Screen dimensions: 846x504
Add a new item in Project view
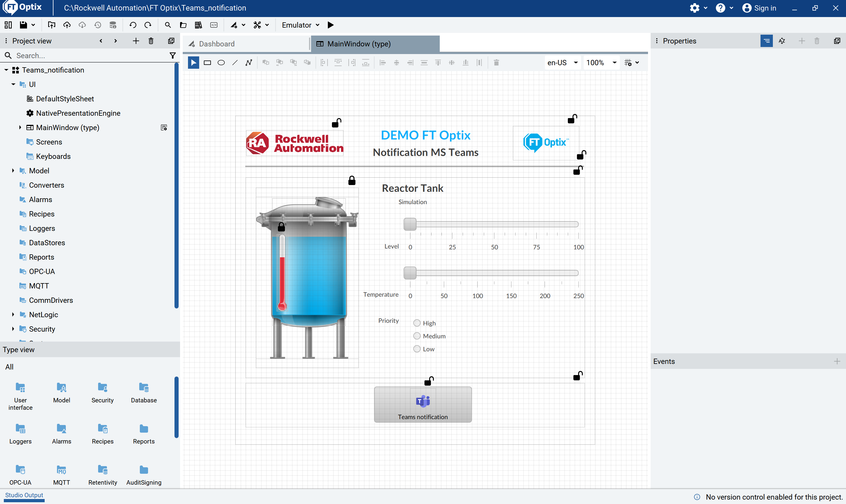coord(136,41)
